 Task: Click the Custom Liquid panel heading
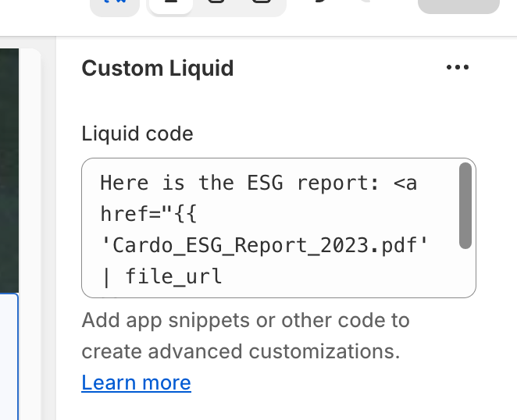point(157,68)
